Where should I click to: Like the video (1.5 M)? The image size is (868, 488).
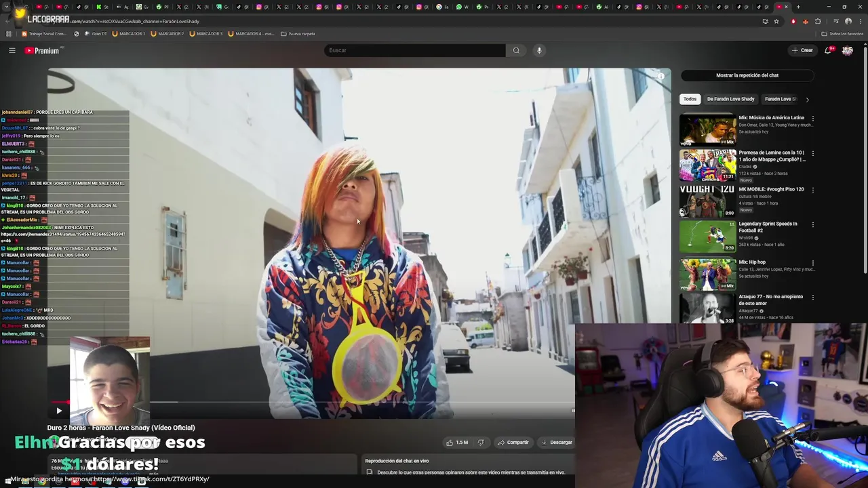(457, 442)
